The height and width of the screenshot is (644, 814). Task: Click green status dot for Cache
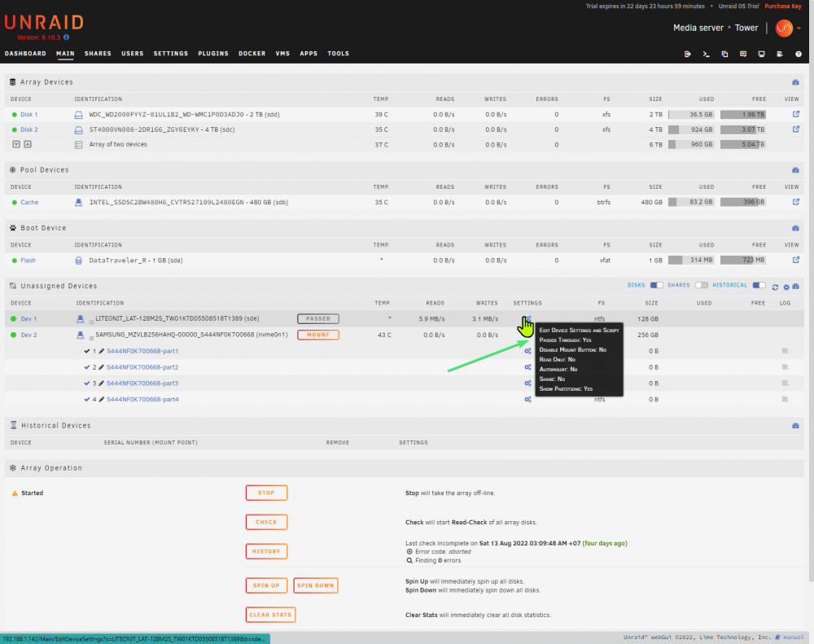pos(14,203)
